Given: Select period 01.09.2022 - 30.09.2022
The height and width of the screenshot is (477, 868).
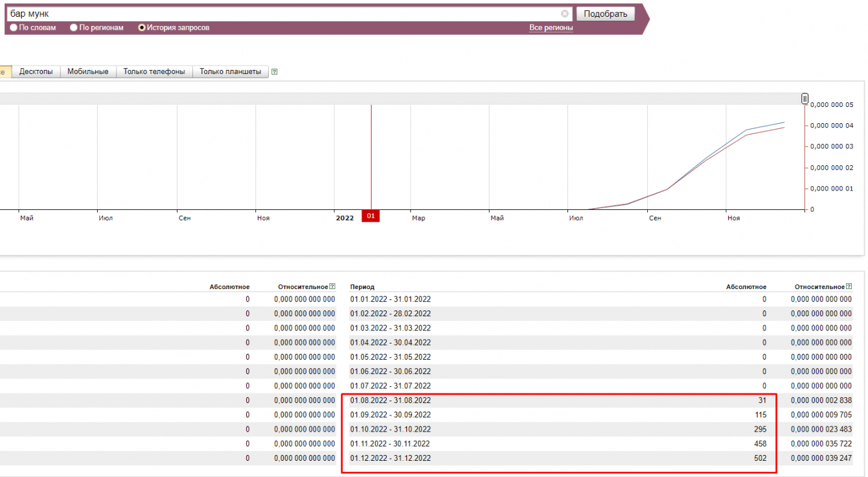Looking at the screenshot, I should pyautogui.click(x=391, y=415).
